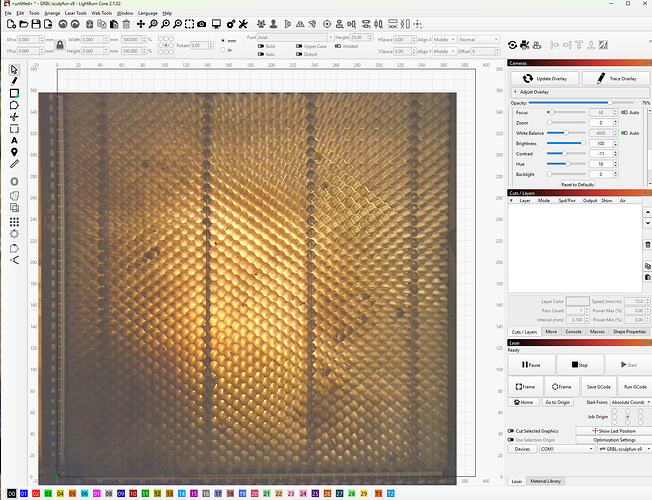
Task: Open the COM port dropdown
Action: pos(567,449)
